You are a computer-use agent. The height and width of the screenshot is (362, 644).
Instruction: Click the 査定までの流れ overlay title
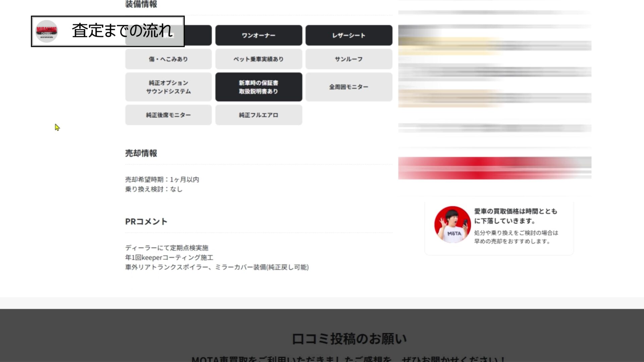pos(122,31)
